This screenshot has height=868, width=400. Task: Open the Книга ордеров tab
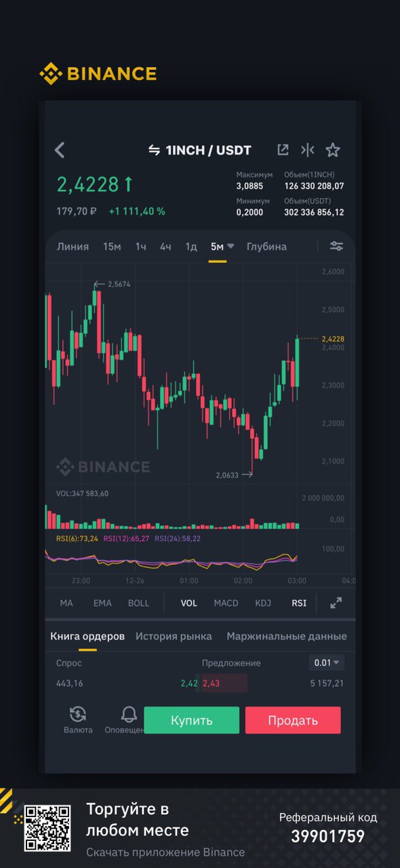point(87,636)
